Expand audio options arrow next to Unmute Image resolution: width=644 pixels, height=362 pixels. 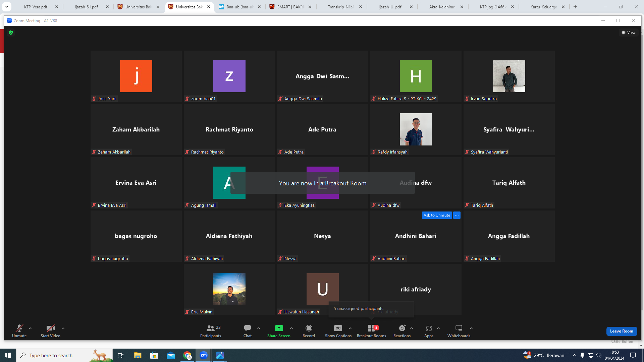(30, 328)
